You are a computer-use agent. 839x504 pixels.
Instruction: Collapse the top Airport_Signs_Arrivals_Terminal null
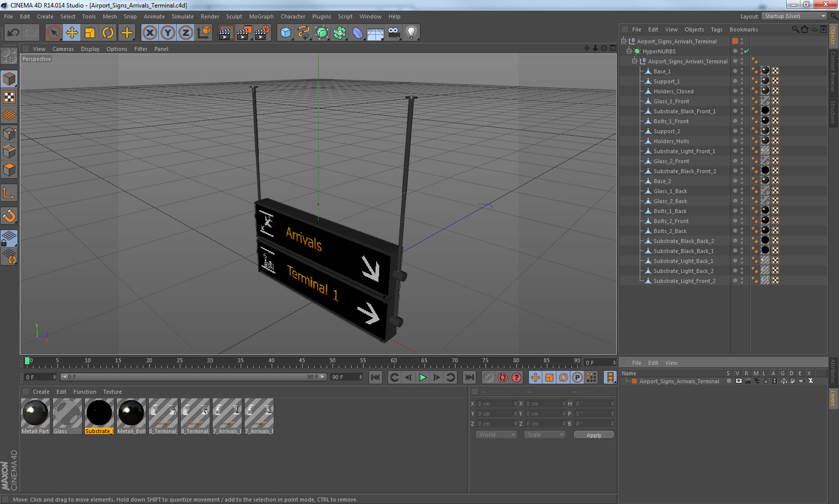coord(623,41)
